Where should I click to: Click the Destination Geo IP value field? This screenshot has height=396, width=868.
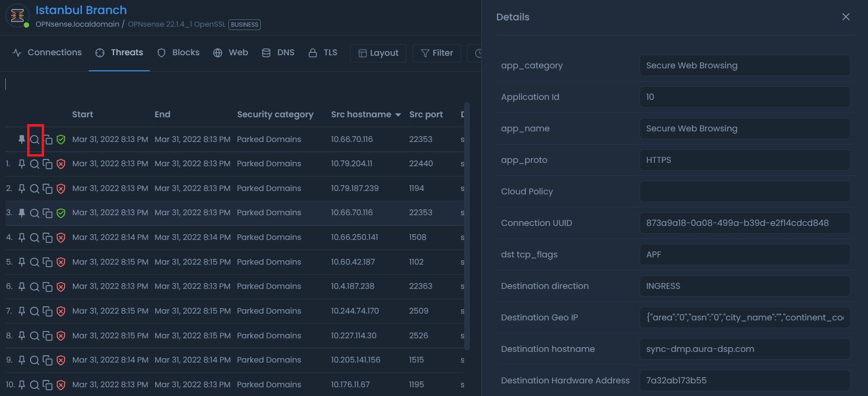(744, 317)
